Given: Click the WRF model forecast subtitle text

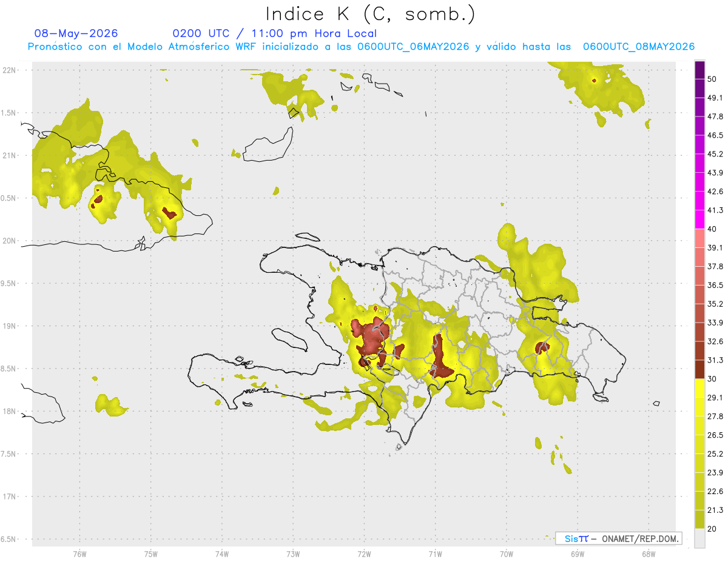Looking at the screenshot, I should pos(361,46).
